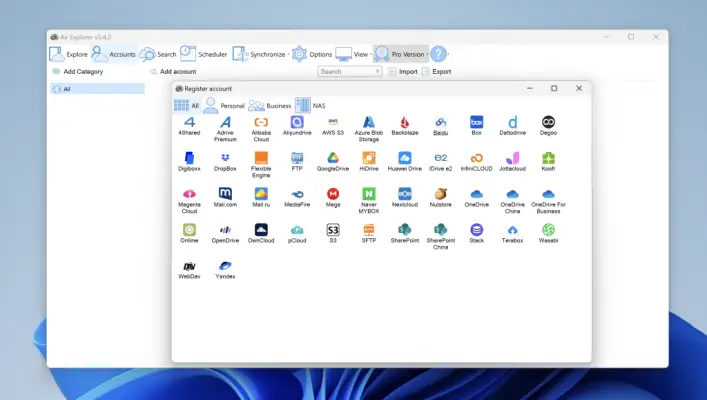Pick the FTP connection icon
The image size is (707, 400).
297,162
